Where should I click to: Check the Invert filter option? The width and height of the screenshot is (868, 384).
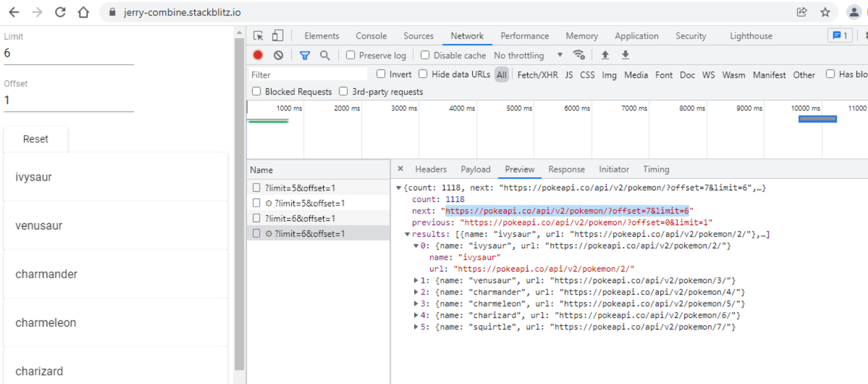381,74
